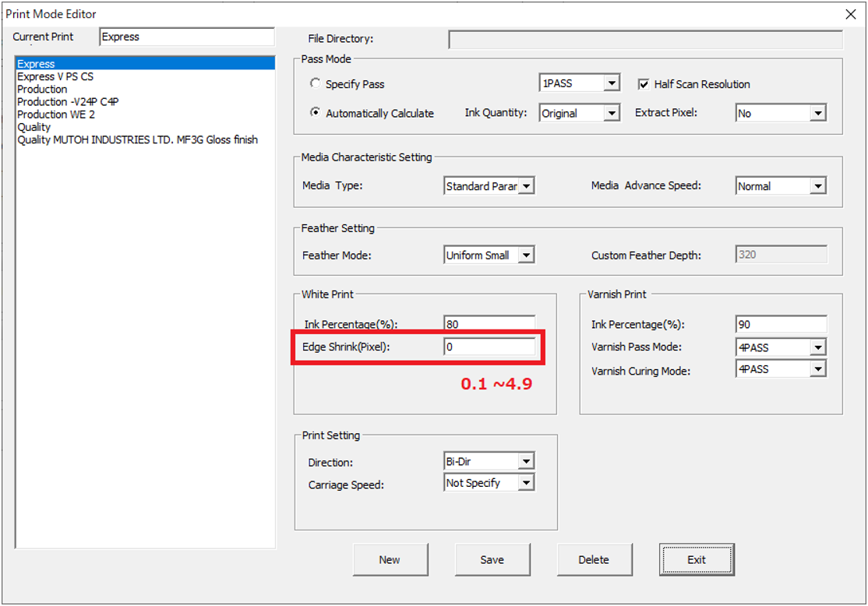Close the Print Mode Editor window
Viewport: 868px width, 606px height.
pyautogui.click(x=851, y=14)
